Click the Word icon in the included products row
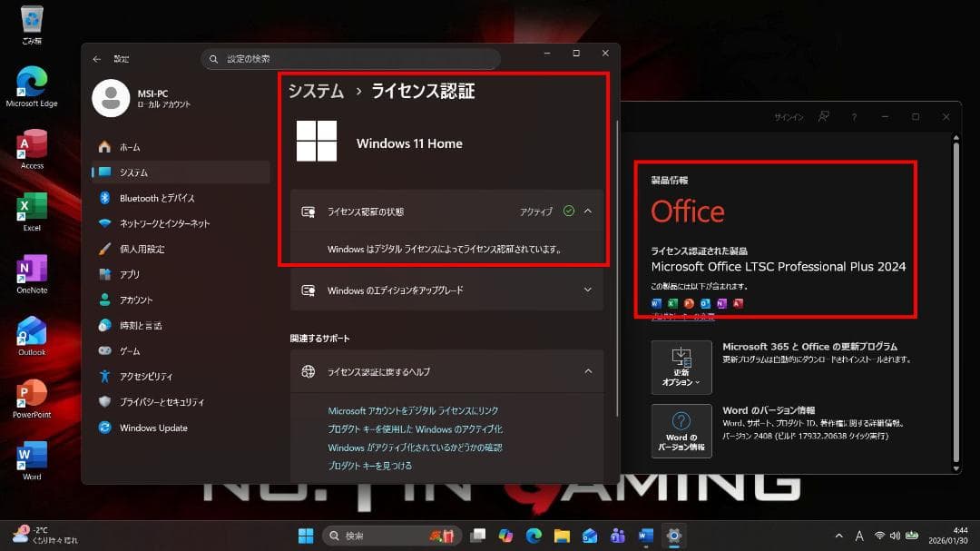 click(x=655, y=303)
